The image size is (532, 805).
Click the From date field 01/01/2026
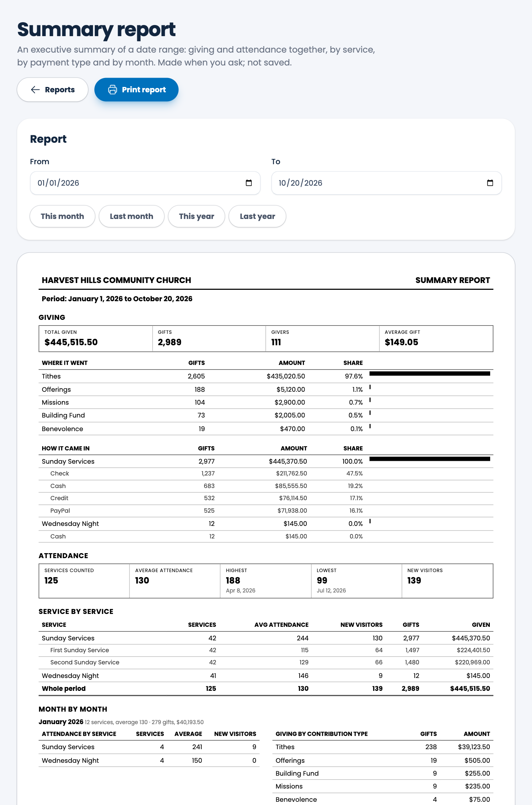pos(145,183)
